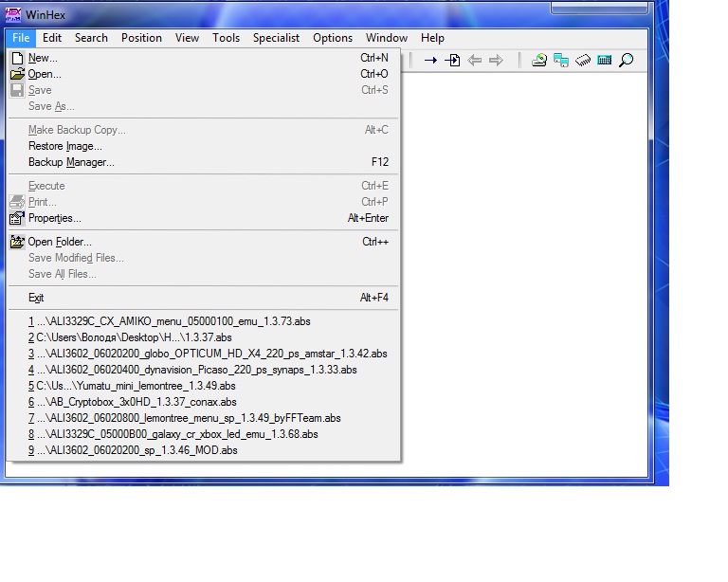Click the Calculator toolbar icon
Image resolution: width=728 pixels, height=582 pixels.
tap(604, 60)
